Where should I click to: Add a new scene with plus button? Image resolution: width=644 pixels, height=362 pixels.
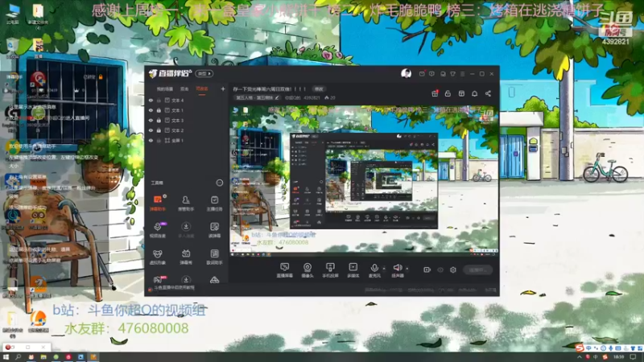(x=223, y=88)
